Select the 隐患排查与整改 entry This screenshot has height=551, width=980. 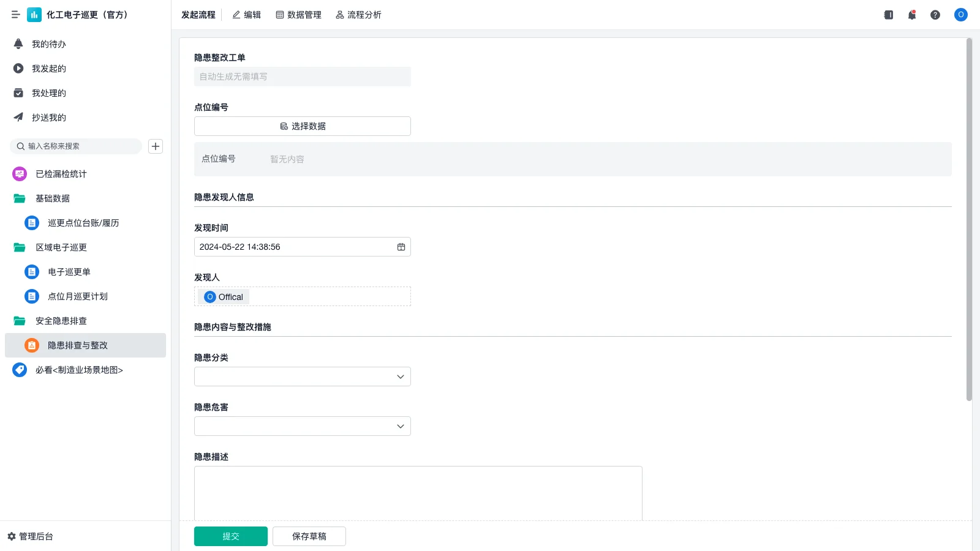coord(78,345)
